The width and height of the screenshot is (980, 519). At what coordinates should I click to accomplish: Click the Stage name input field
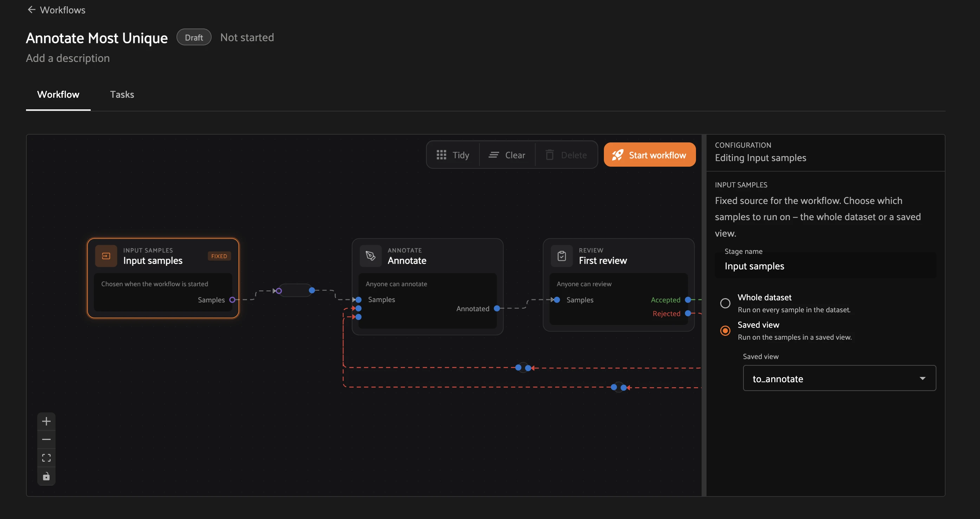click(x=825, y=266)
